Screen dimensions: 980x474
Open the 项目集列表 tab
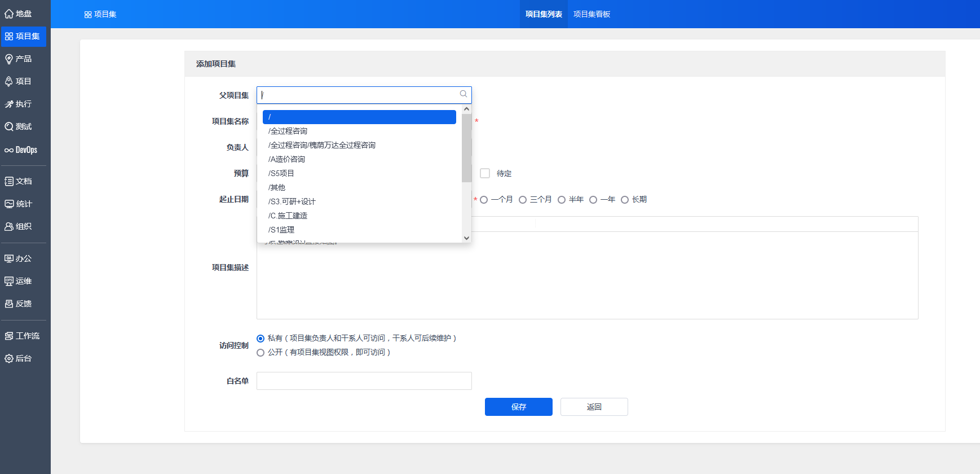[x=544, y=14]
